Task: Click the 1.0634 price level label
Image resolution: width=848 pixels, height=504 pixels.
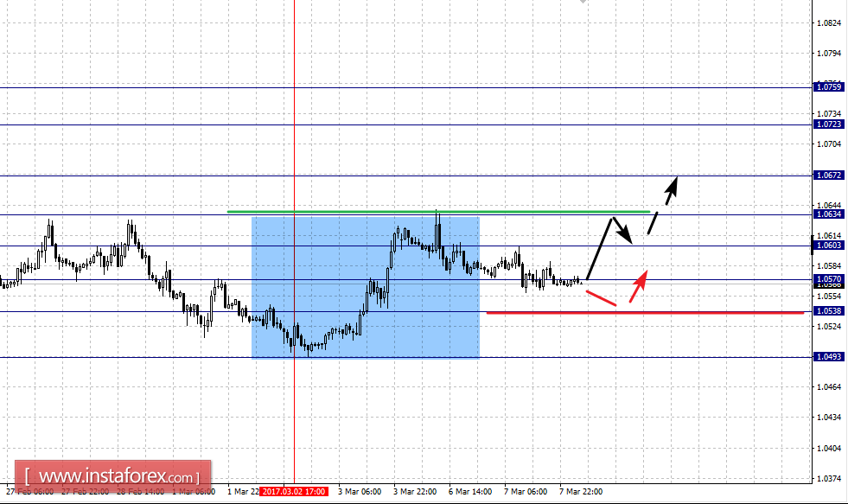Action: pos(828,214)
